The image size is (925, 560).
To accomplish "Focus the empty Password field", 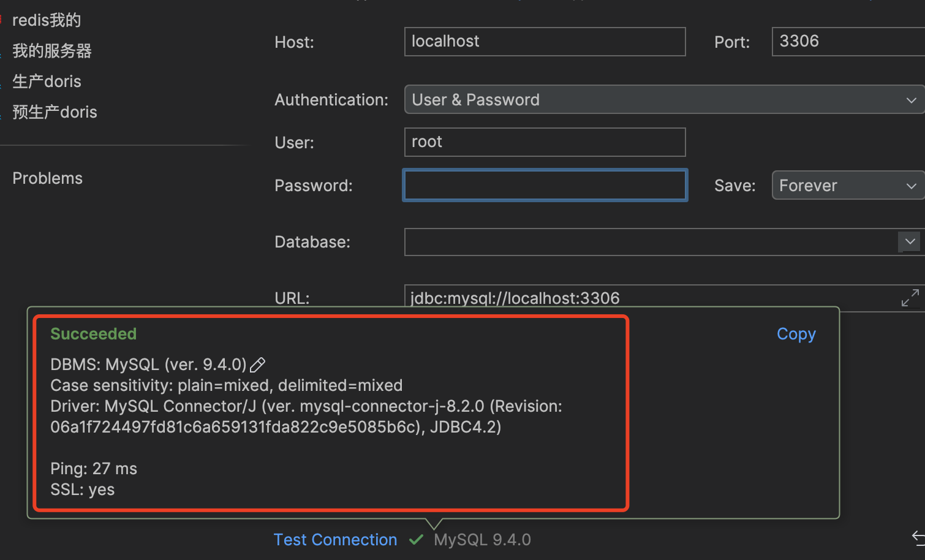I will point(545,185).
